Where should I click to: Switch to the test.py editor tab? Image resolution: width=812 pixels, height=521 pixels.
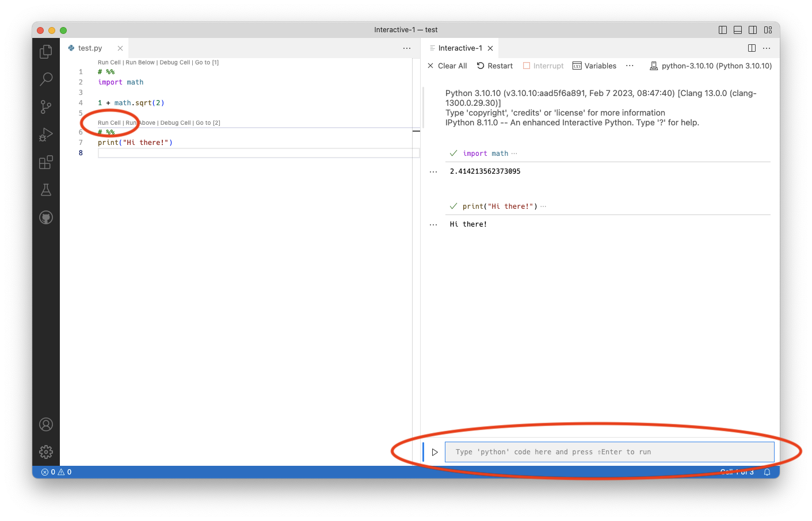pyautogui.click(x=90, y=48)
